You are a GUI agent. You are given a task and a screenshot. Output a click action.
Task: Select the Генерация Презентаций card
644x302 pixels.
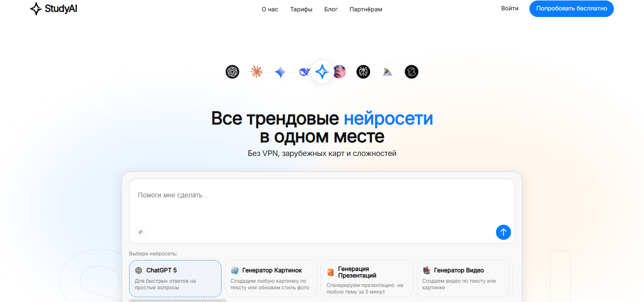point(366,278)
